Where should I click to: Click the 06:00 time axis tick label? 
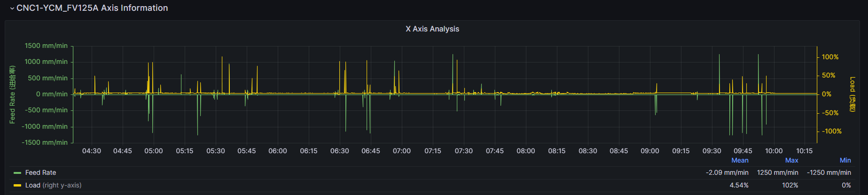point(277,151)
